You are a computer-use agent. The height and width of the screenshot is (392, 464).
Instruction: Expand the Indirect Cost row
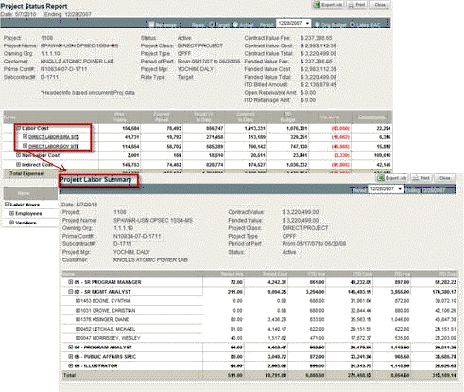click(19, 165)
